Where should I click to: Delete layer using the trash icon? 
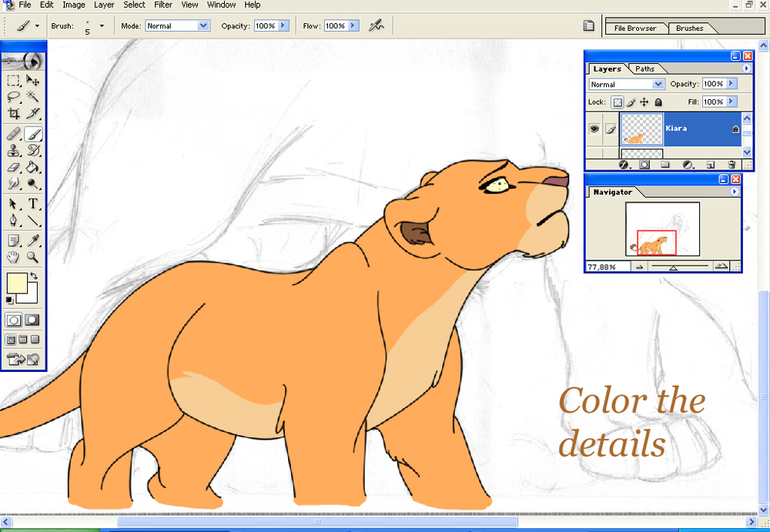pos(731,165)
